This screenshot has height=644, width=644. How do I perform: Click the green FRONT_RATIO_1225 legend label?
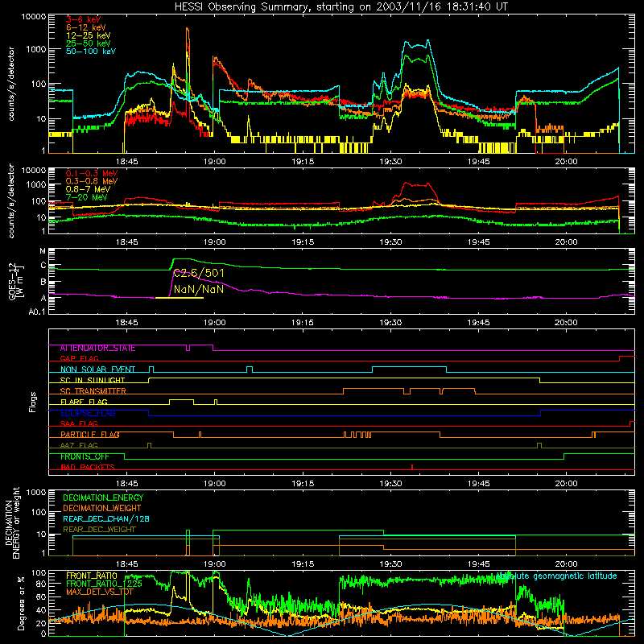pyautogui.click(x=104, y=584)
